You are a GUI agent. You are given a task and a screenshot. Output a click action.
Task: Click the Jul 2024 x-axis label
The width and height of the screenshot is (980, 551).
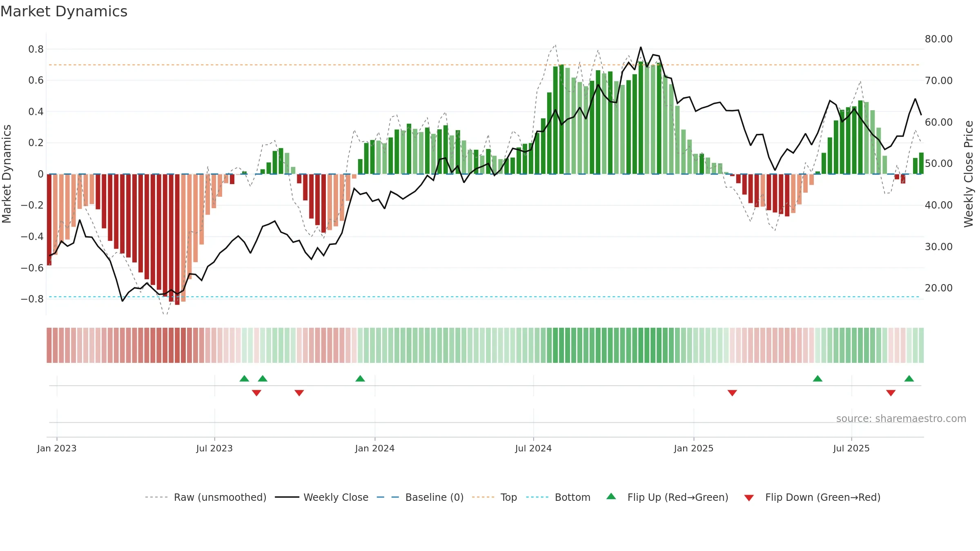(533, 448)
